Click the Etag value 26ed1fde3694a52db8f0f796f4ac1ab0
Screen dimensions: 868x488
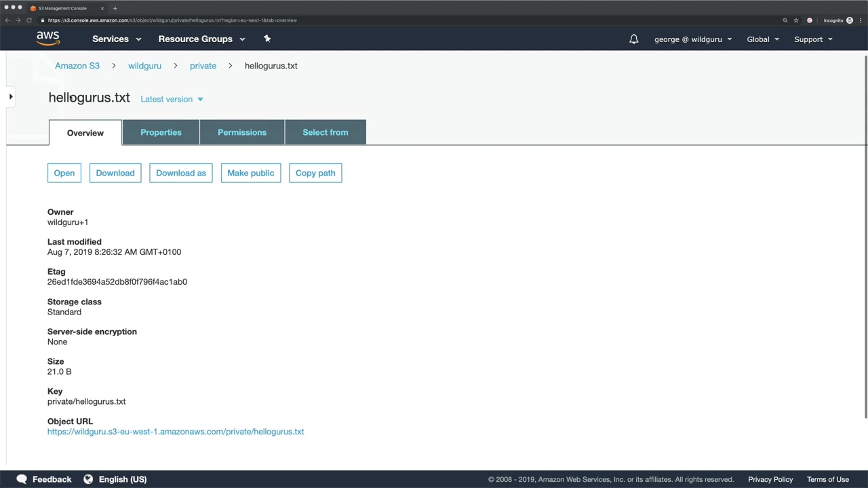pyautogui.click(x=117, y=282)
